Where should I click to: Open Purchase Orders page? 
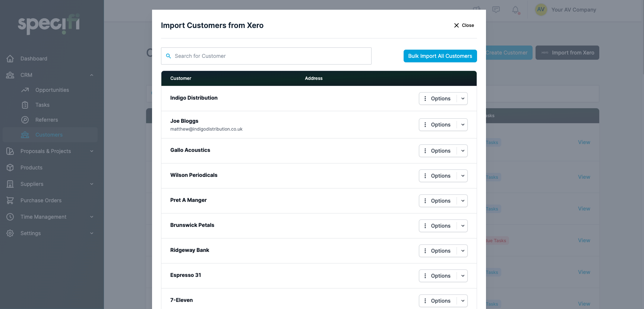(41, 200)
